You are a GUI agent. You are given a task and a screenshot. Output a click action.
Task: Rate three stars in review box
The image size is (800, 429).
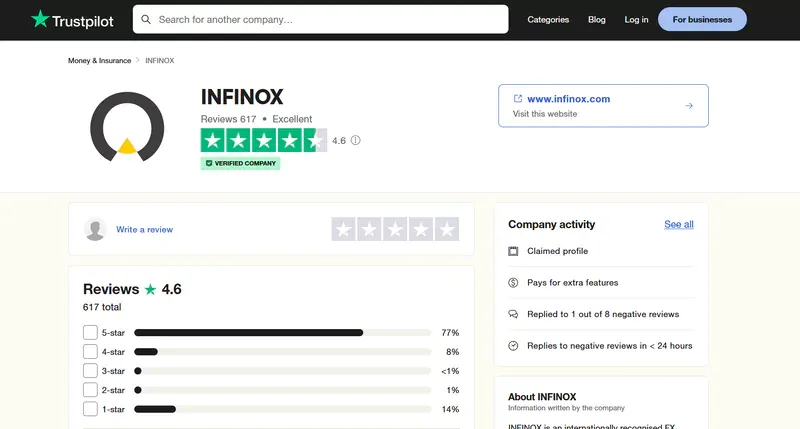395,229
